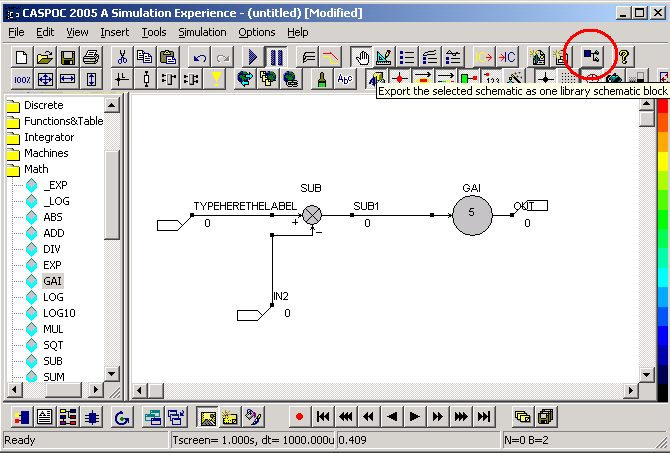Click the red record button
The width and height of the screenshot is (670, 453).
point(299,416)
